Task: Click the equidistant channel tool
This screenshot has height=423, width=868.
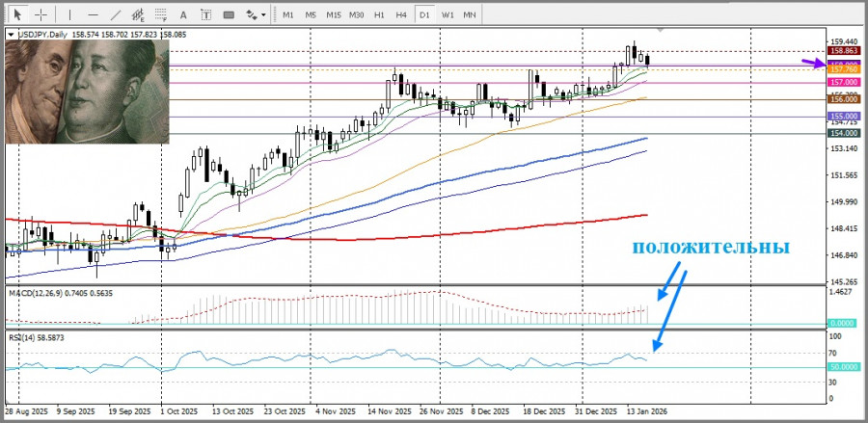Action: tap(141, 14)
